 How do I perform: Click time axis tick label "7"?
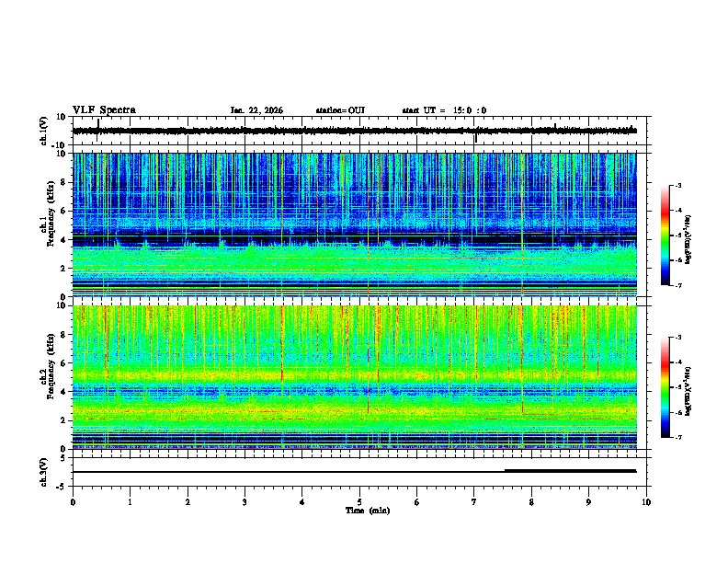tap(474, 502)
